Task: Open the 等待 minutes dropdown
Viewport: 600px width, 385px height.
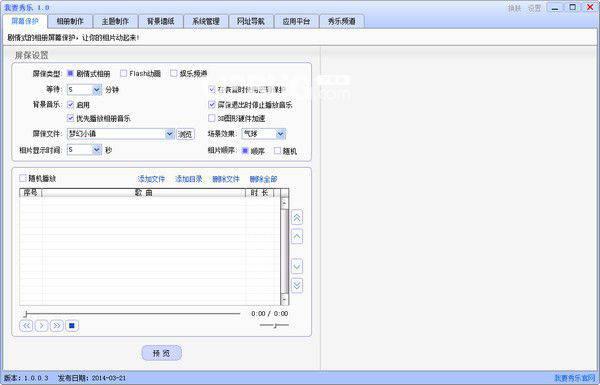Action: click(x=97, y=90)
